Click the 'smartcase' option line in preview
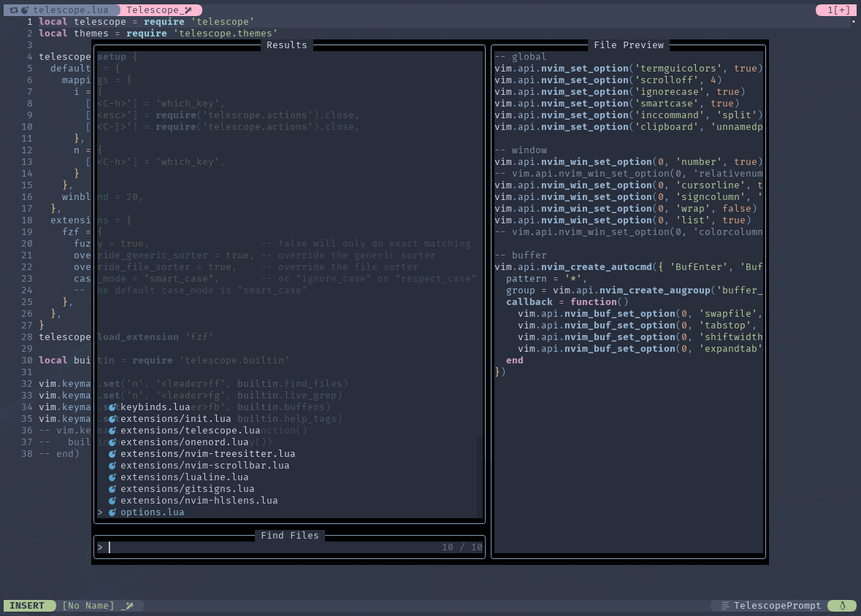Viewport: 861px width, 616px height. pos(616,103)
